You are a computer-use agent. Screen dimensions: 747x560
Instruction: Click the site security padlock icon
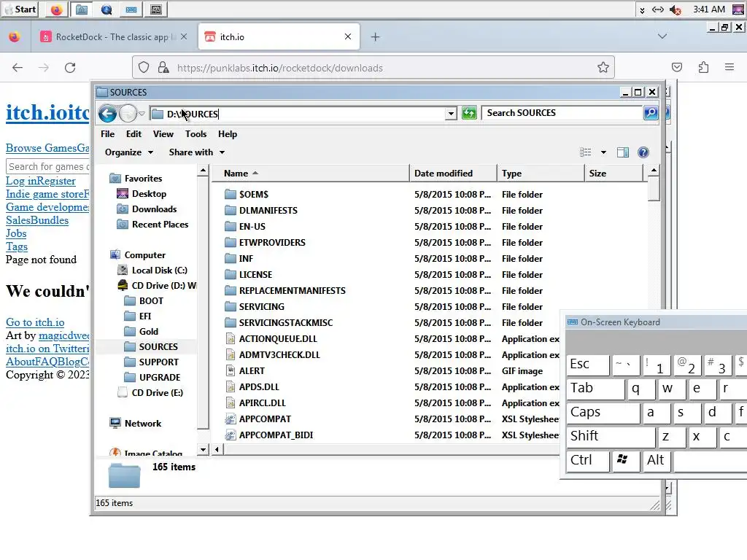coord(163,68)
